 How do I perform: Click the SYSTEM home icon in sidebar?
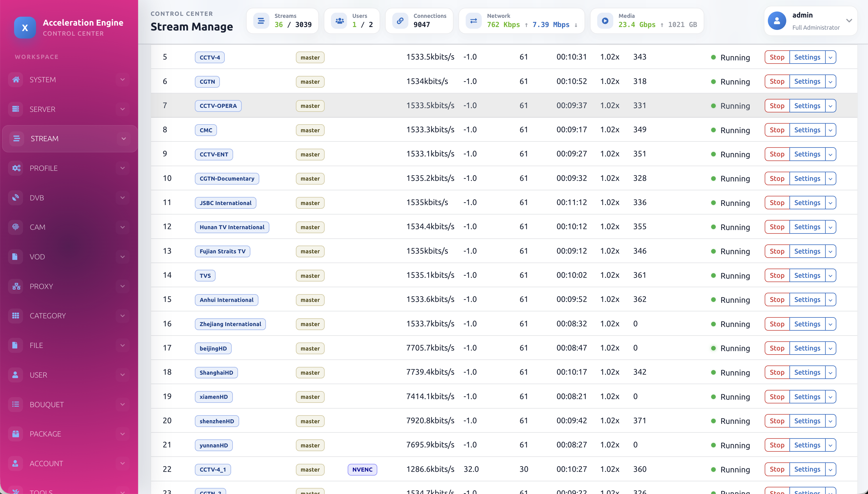tap(16, 79)
